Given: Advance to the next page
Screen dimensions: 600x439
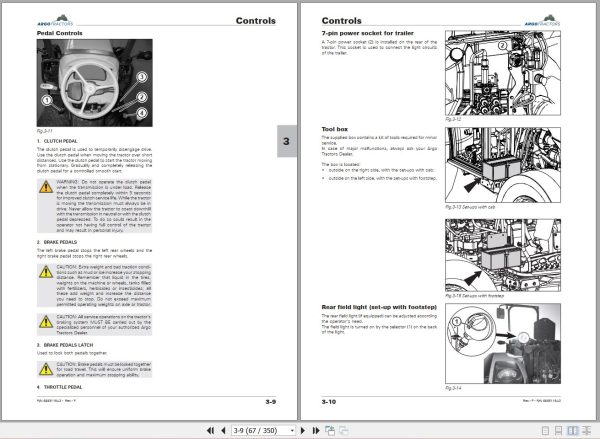Looking at the screenshot, I should click(x=303, y=431).
